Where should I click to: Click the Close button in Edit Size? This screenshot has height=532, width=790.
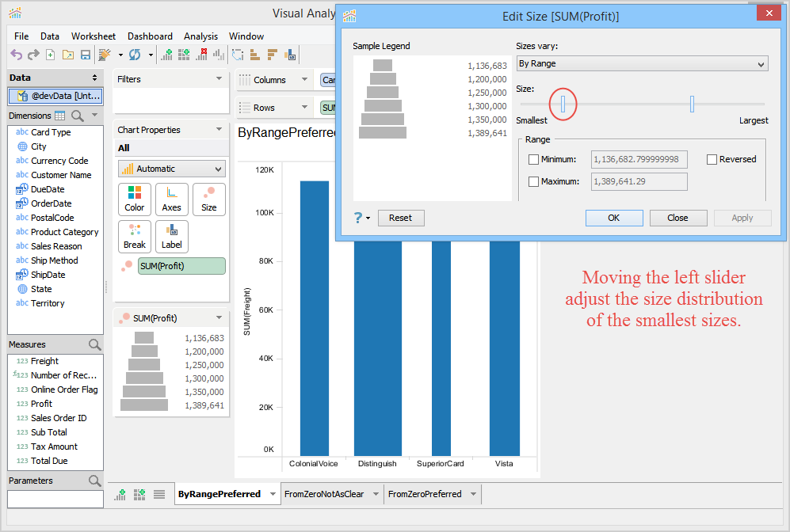[x=677, y=218]
